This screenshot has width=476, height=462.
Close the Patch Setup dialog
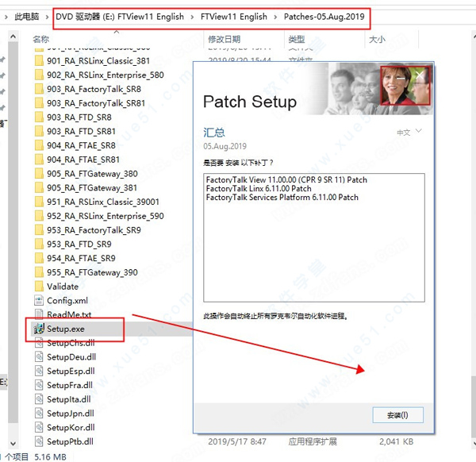(420, 75)
